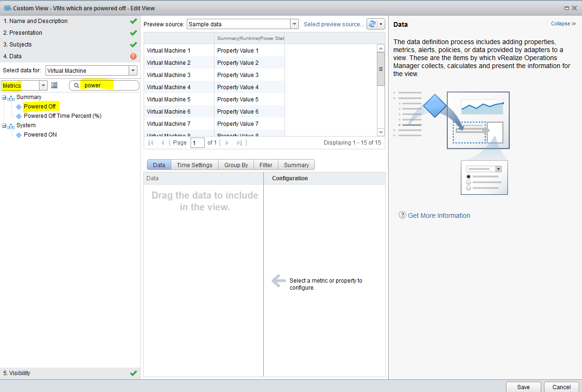The height and width of the screenshot is (392, 582).
Task: Click the Data step error icon
Action: pyautogui.click(x=133, y=56)
